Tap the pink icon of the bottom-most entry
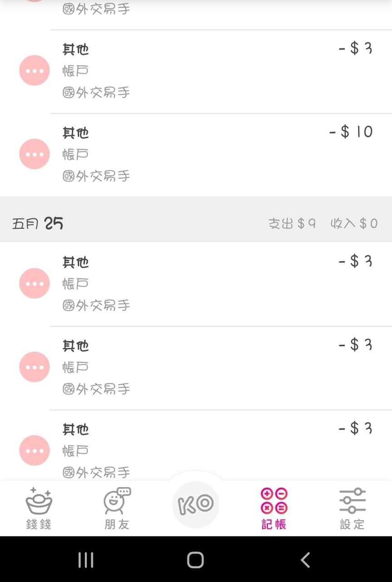The width and height of the screenshot is (392, 582). [35, 451]
